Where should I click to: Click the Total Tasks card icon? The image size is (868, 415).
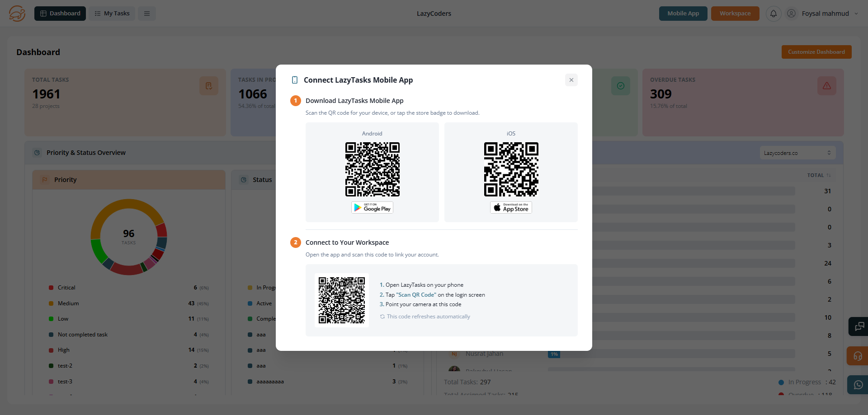(209, 86)
